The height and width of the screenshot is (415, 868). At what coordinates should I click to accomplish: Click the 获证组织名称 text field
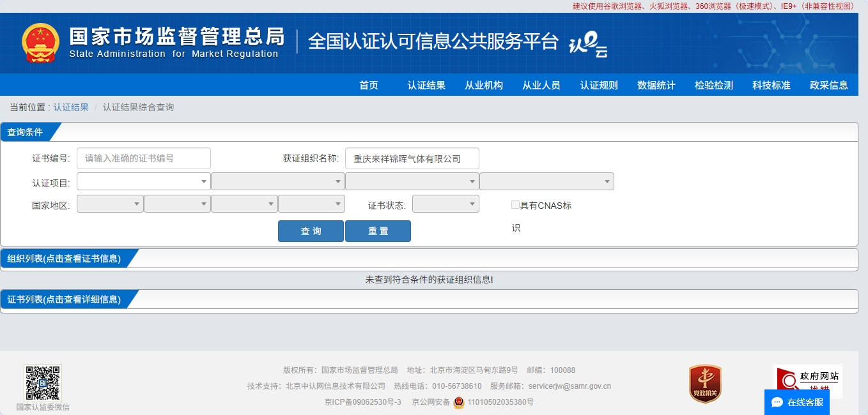412,158
